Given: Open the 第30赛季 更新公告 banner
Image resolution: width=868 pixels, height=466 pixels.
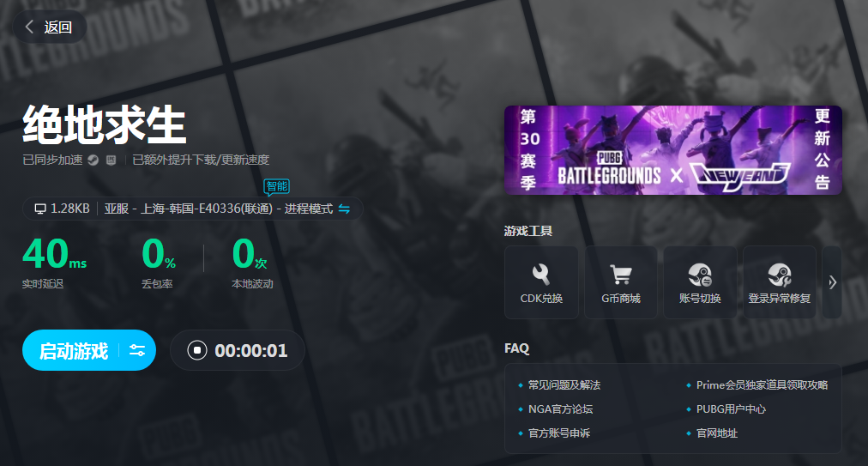Looking at the screenshot, I should tap(672, 150).
